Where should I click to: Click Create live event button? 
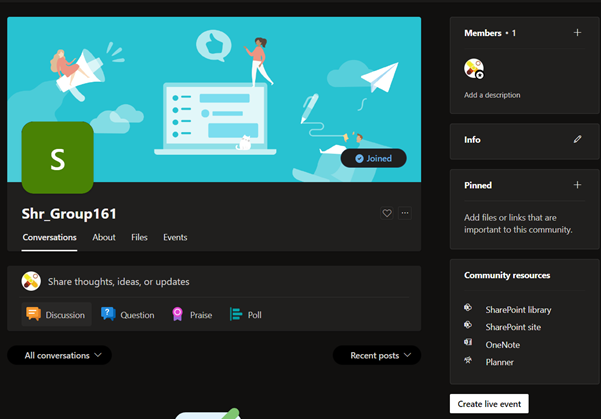coord(489,404)
